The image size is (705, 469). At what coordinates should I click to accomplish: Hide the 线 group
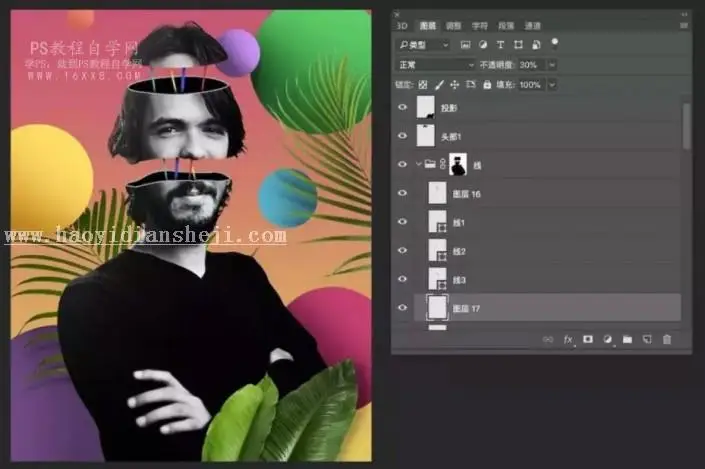402,164
